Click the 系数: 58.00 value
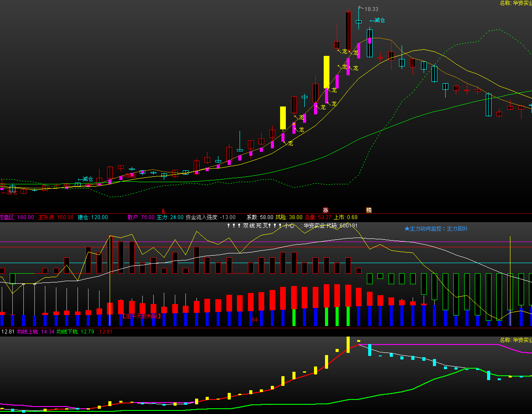 click(260, 217)
